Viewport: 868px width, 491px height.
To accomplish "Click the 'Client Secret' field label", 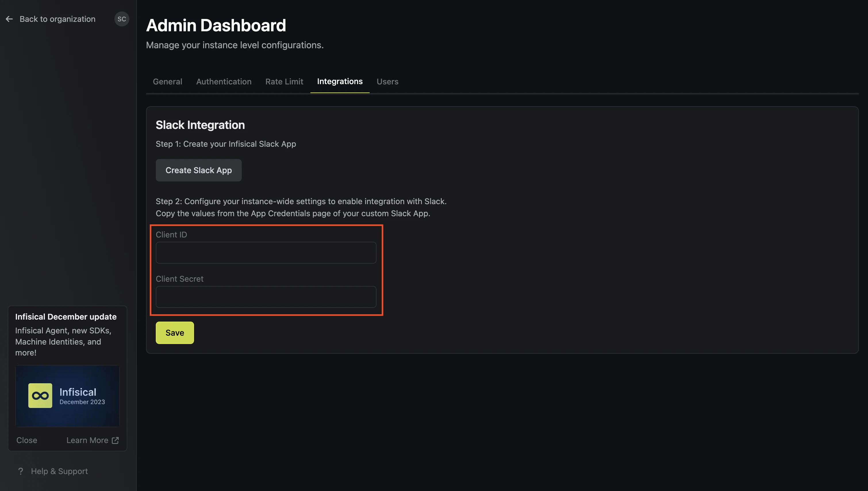I will 180,279.
